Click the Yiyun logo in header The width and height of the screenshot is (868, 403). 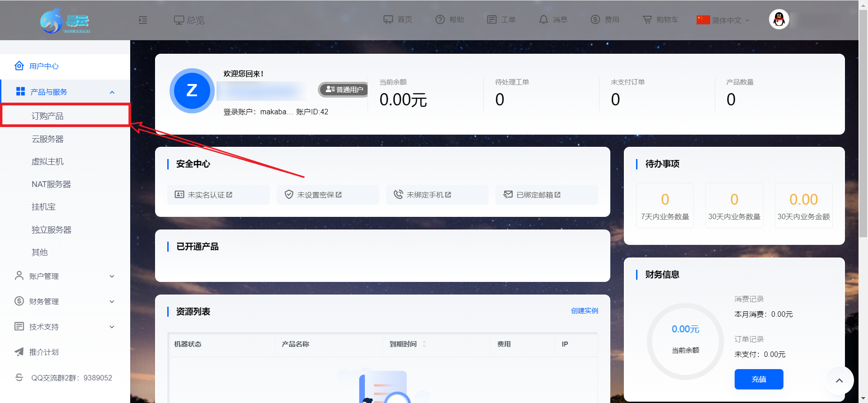tap(65, 20)
